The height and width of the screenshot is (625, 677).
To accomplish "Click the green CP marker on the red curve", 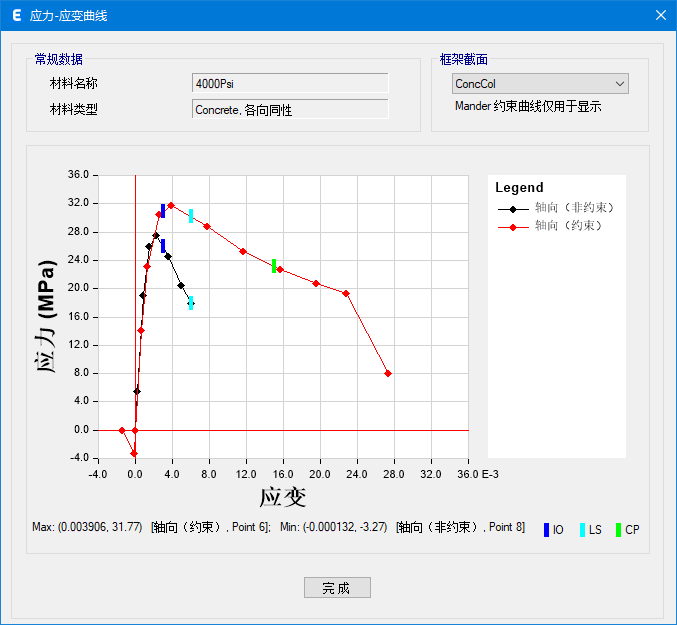I will coord(274,266).
